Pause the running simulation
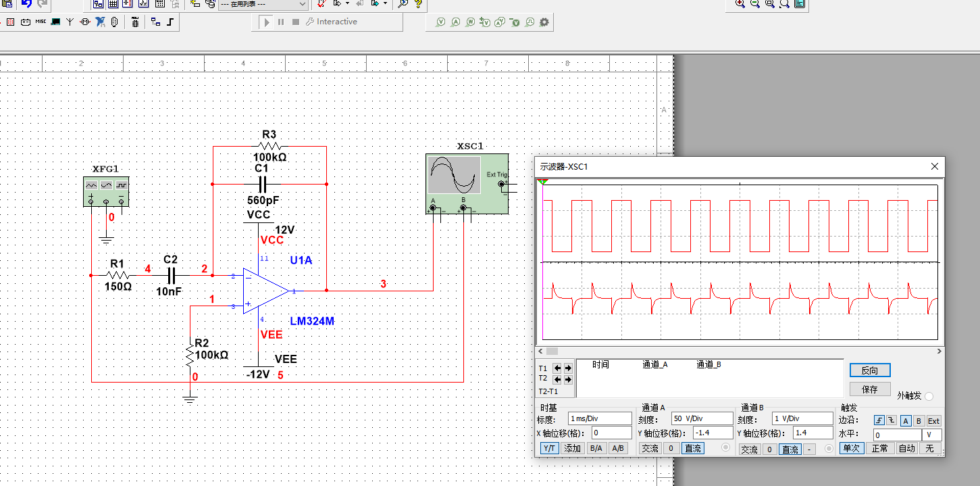The height and width of the screenshot is (486, 980). tap(281, 22)
